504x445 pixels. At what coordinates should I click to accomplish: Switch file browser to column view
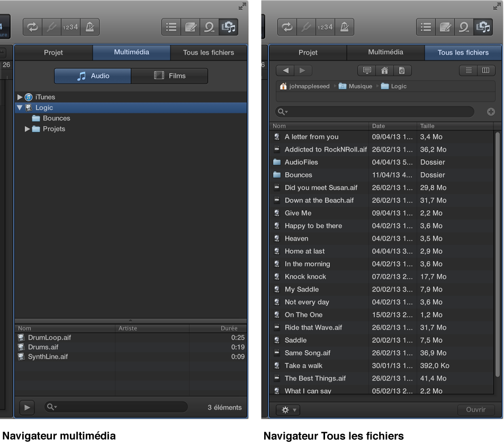coord(485,70)
